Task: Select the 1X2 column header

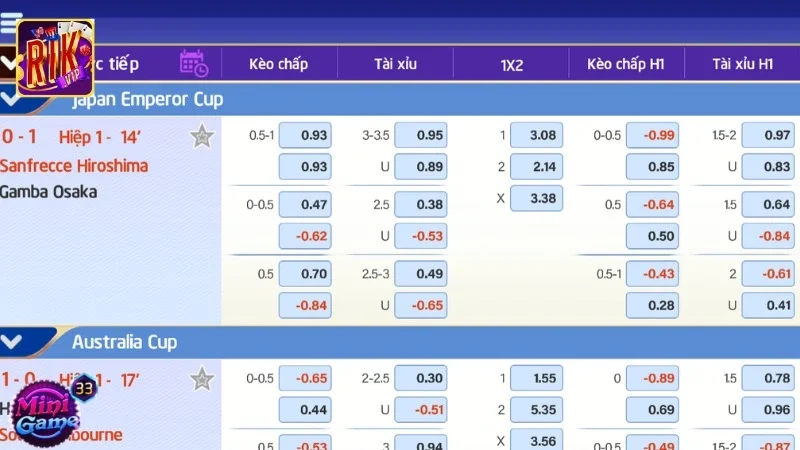Action: pyautogui.click(x=511, y=65)
